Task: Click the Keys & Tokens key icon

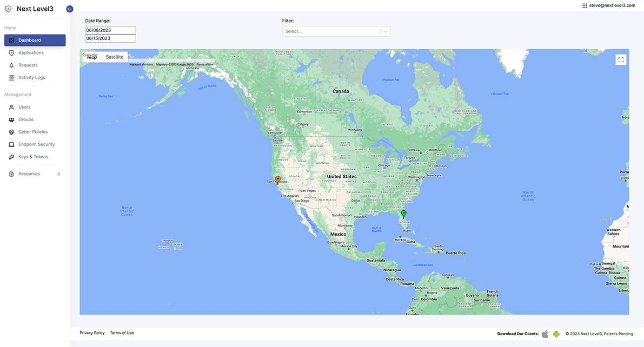Action: [x=11, y=157]
